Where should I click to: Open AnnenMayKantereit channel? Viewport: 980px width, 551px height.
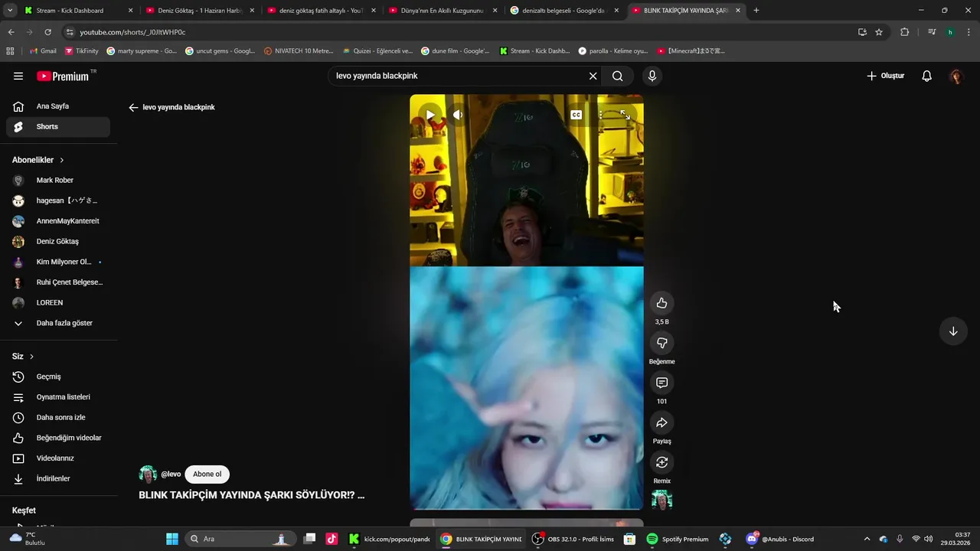[x=58, y=221]
